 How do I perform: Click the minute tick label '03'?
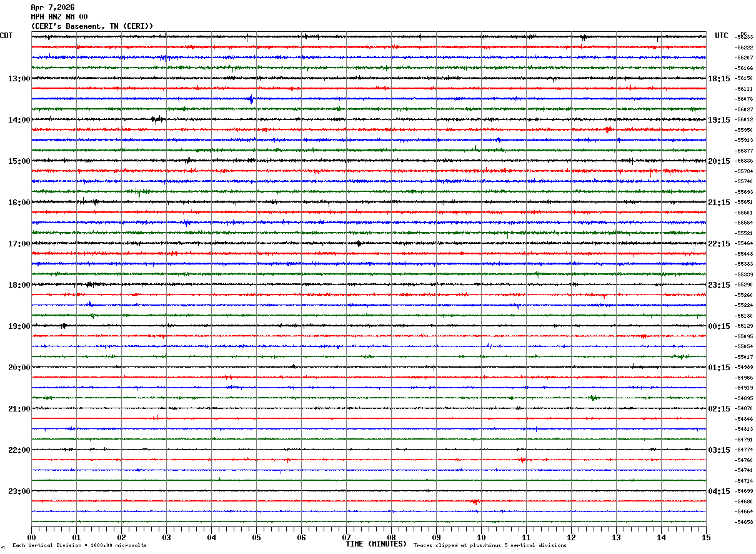[166, 538]
